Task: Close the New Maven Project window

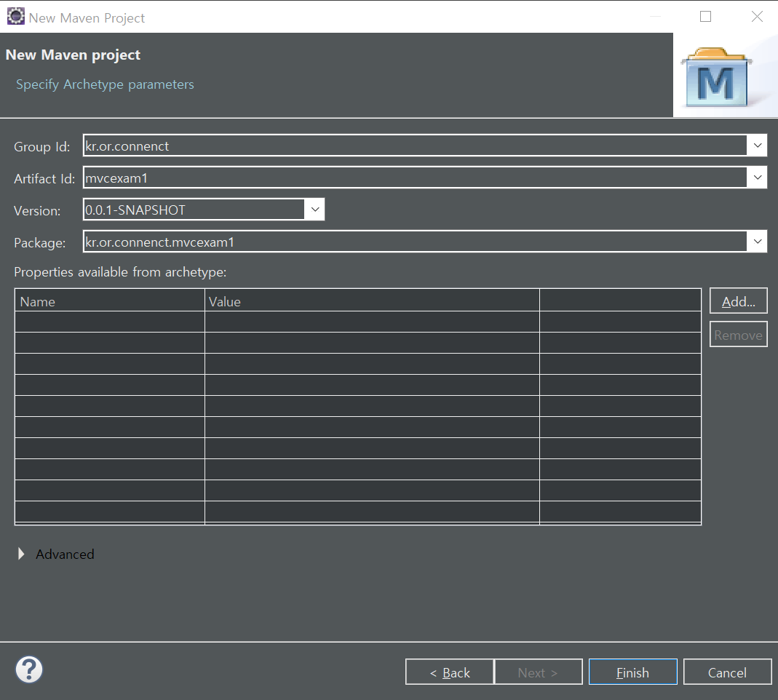Action: tap(757, 16)
